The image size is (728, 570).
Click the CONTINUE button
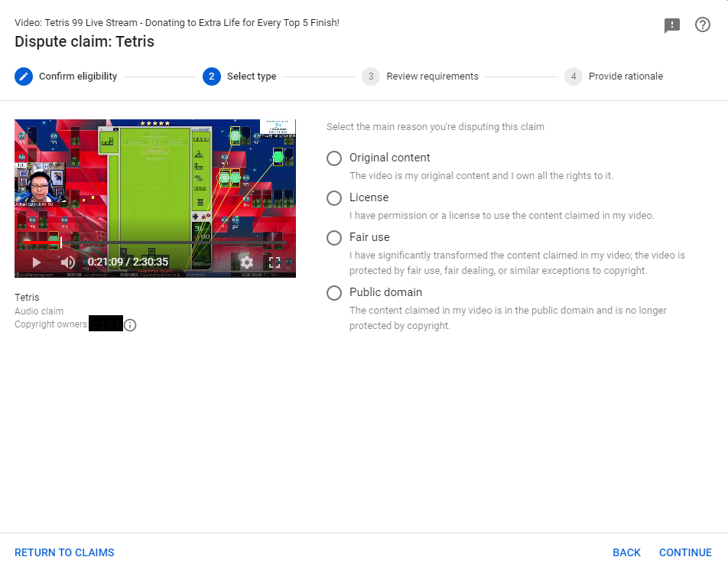click(x=685, y=552)
